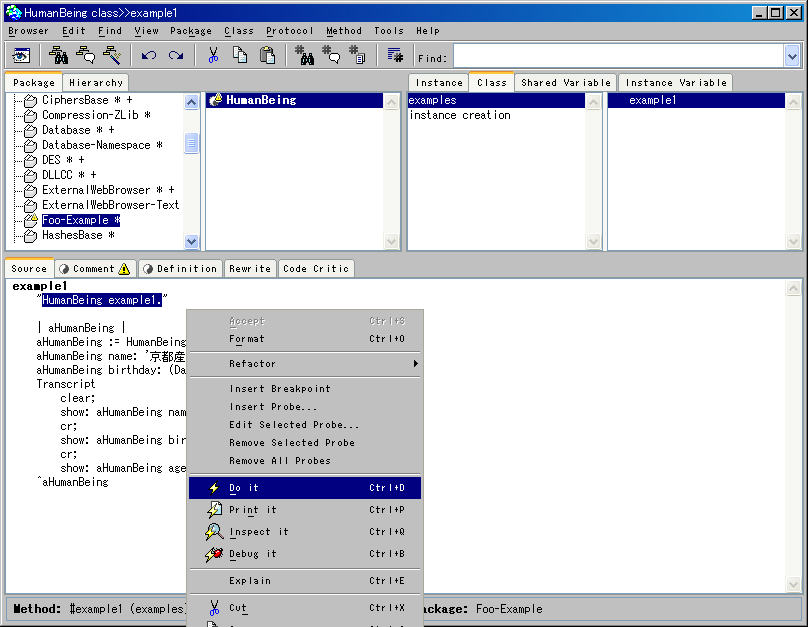This screenshot has width=808, height=627.
Task: Click the package icon beside CiphersBase
Action: tap(30, 100)
